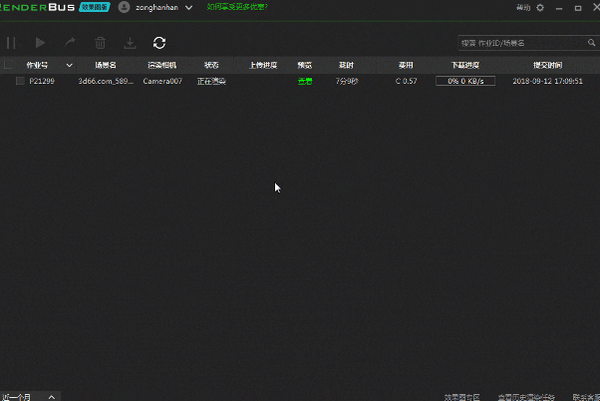
Task: Expand the zonghanhan account dropdown
Action: coord(188,8)
